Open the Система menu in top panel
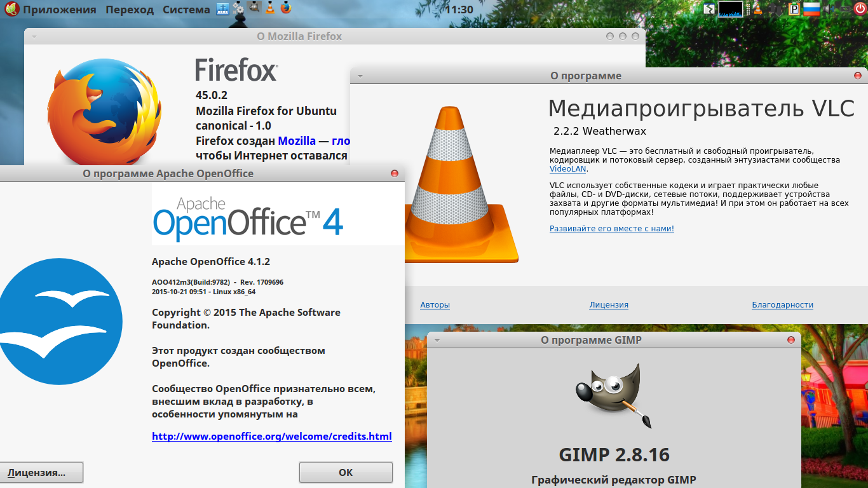Image resolution: width=868 pixels, height=488 pixels. tap(186, 10)
